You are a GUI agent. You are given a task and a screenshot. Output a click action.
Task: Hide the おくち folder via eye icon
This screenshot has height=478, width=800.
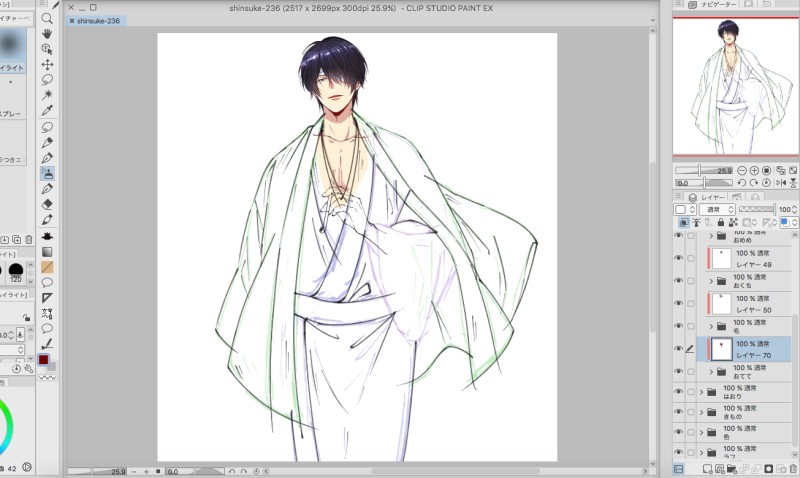pyautogui.click(x=679, y=281)
